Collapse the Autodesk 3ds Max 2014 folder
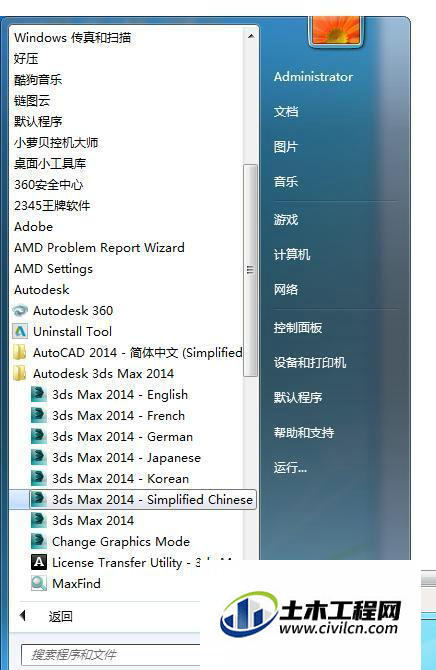The image size is (436, 670). 103,373
